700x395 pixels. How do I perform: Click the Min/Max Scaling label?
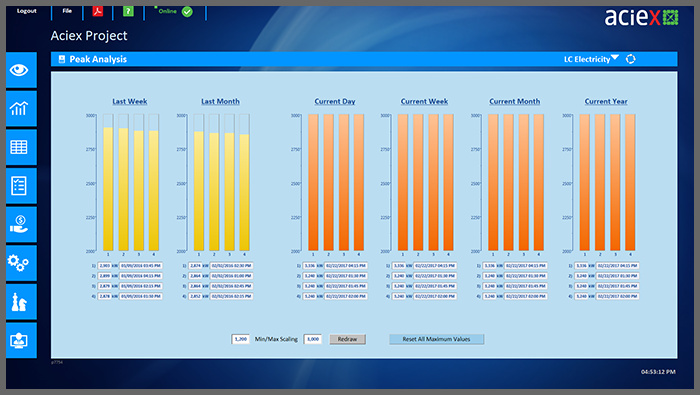tap(276, 339)
